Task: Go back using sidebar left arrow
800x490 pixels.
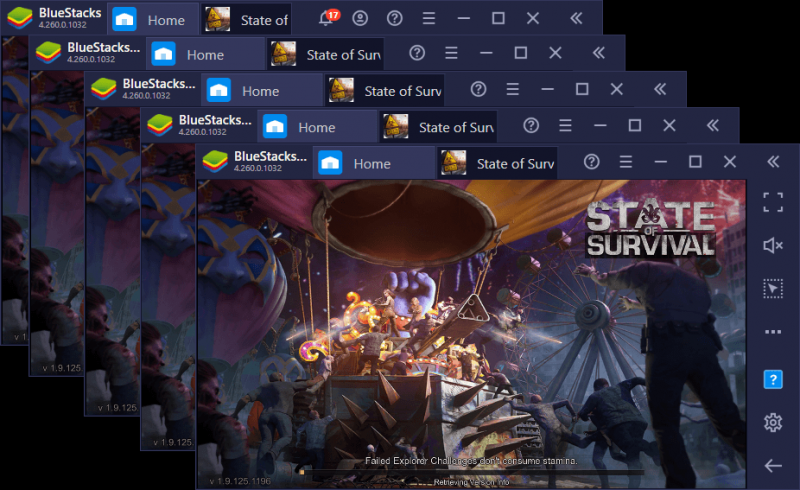Action: (x=773, y=466)
